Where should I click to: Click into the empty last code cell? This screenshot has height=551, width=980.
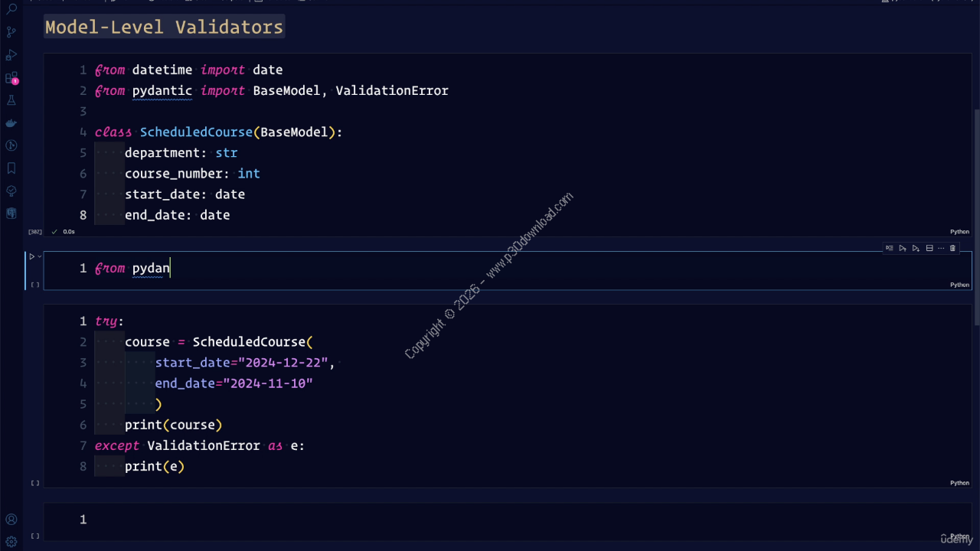(x=459, y=520)
